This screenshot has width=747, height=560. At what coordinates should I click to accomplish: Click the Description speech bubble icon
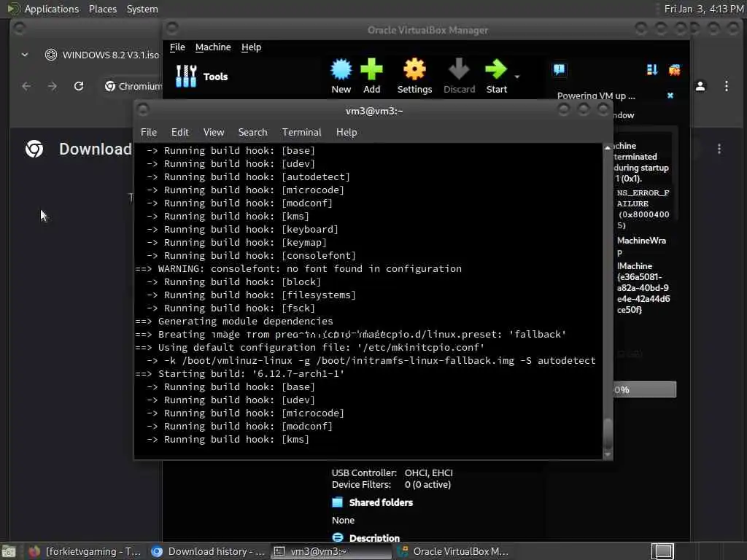[x=337, y=537]
